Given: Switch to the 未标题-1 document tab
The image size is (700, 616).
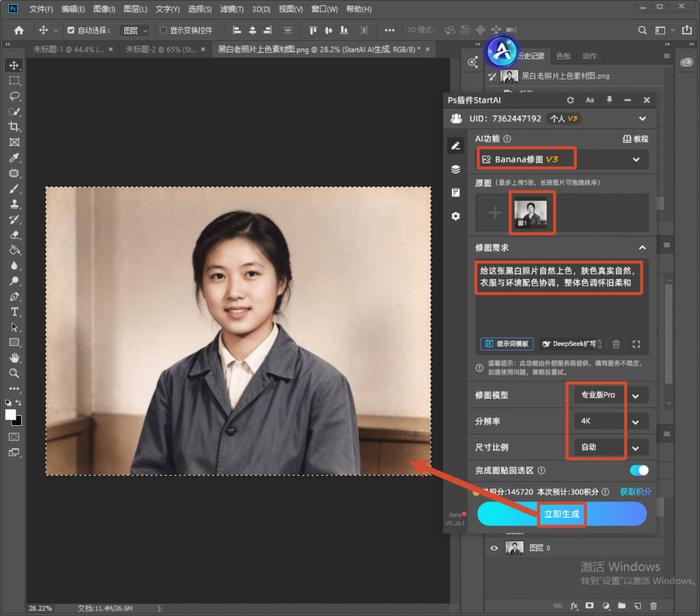Looking at the screenshot, I should [68, 49].
